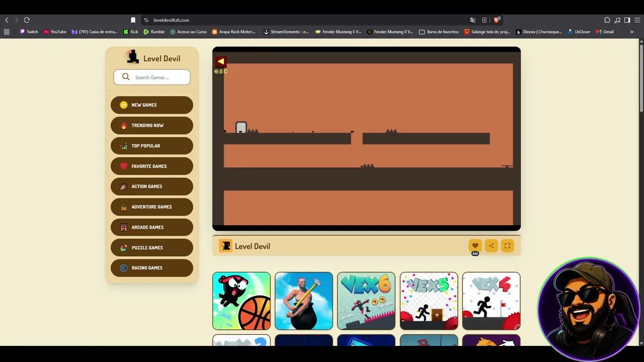Click the page vertical scrollbar

[641, 78]
